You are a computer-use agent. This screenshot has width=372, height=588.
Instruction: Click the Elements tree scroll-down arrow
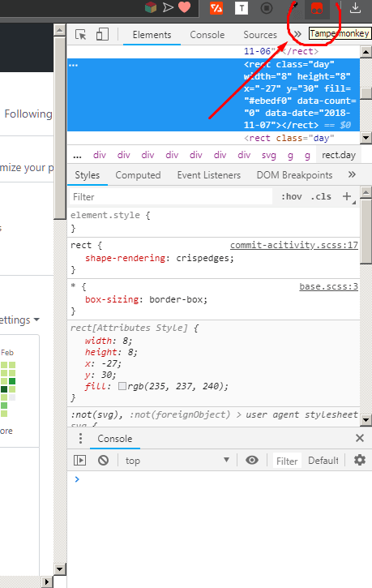click(x=366, y=138)
